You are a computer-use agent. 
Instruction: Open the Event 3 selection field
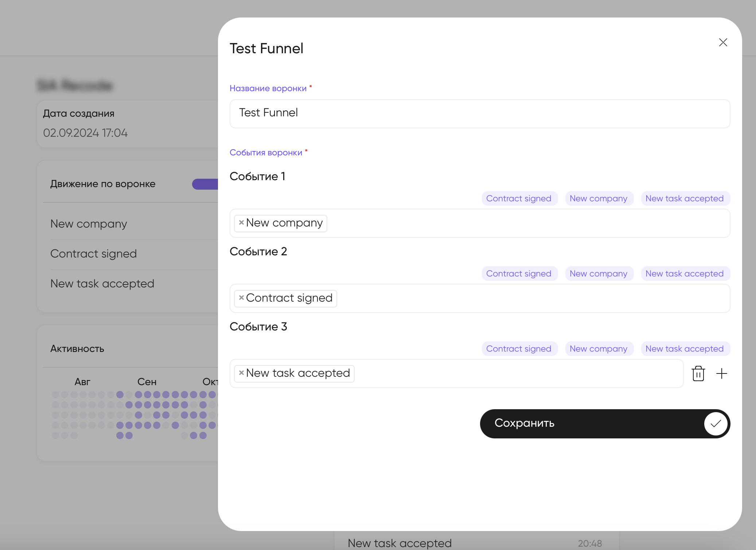(510, 373)
